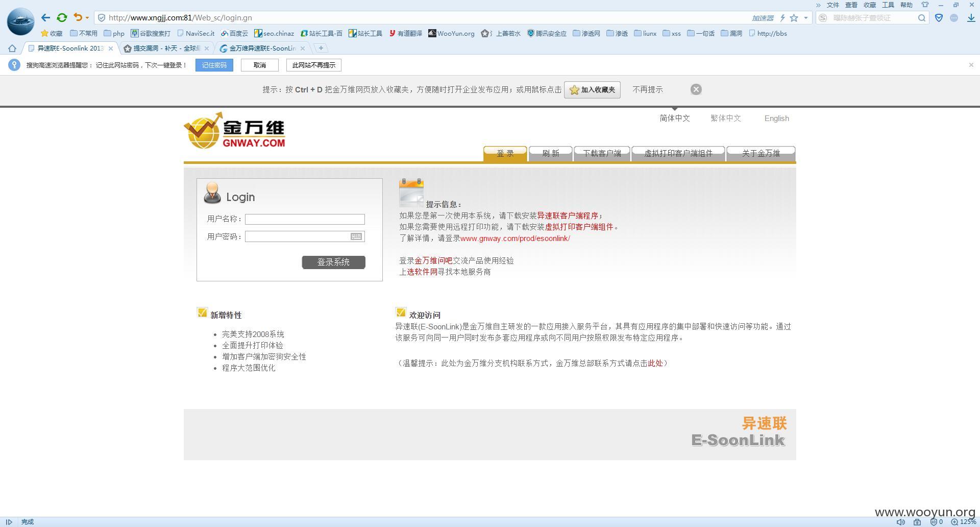
Task: Open WooYun.org bookmark
Action: [x=451, y=34]
